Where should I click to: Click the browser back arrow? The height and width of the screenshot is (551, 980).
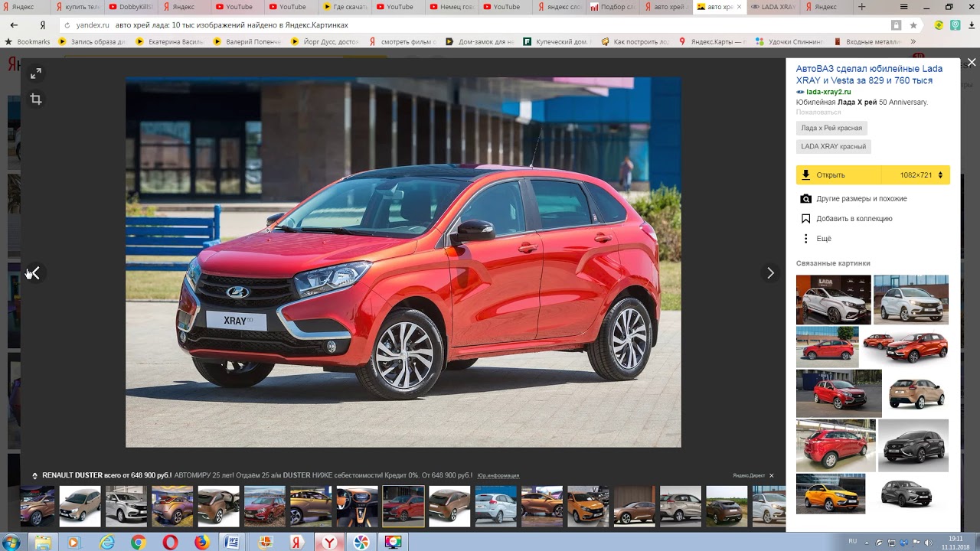tap(14, 25)
